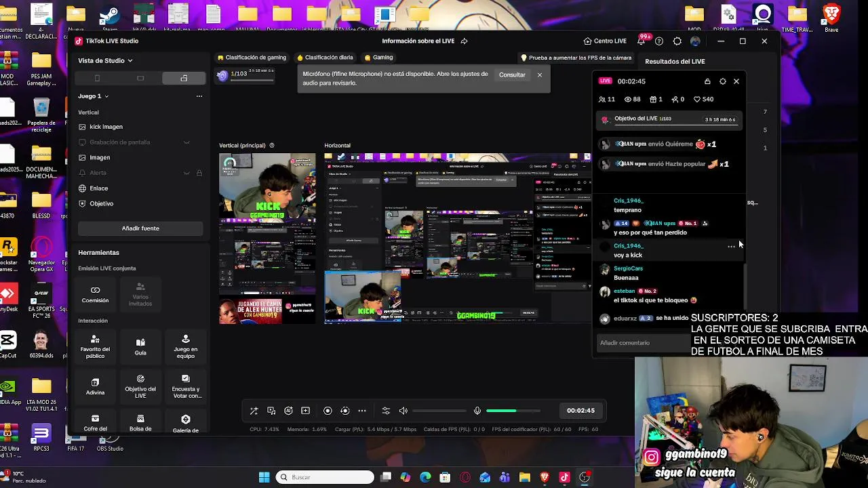Click the taskbar Buscar search box
Viewport: 868px width, 488px height.
[326, 477]
